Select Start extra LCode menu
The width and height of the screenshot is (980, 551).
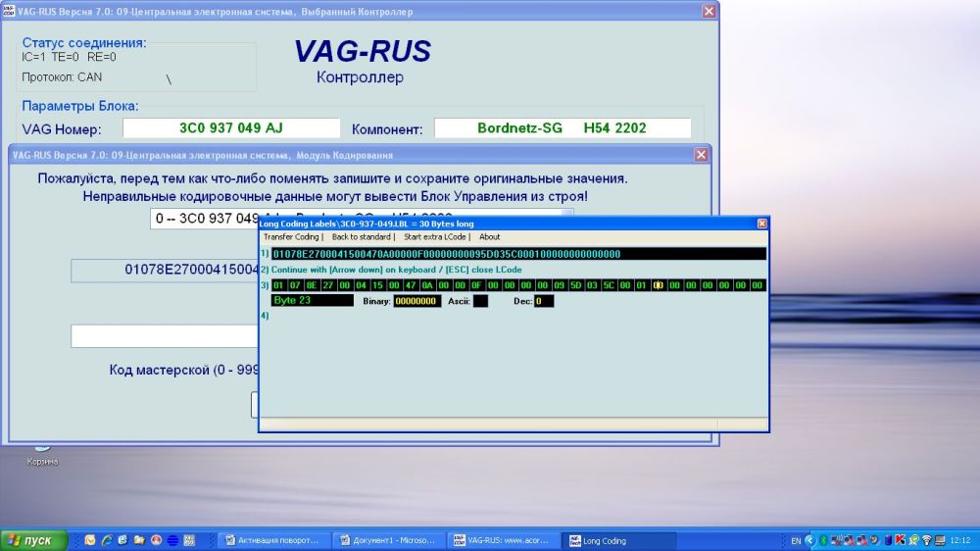[436, 237]
